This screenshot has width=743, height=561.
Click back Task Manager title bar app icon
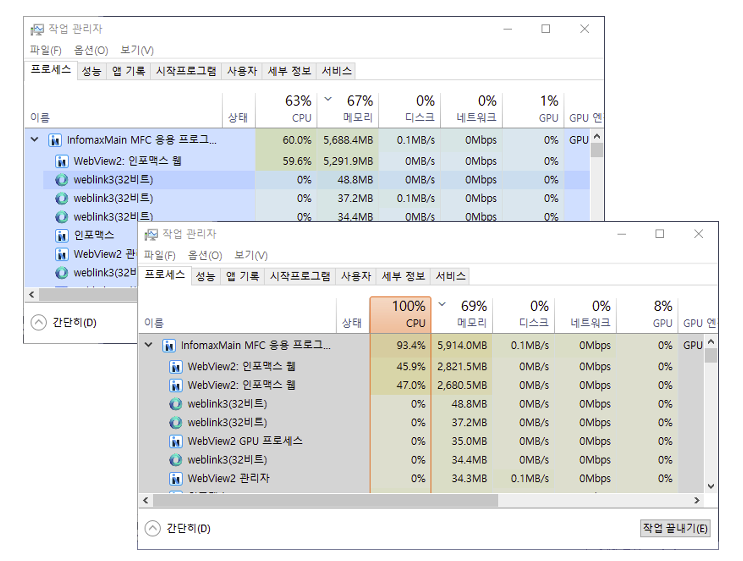click(x=37, y=29)
